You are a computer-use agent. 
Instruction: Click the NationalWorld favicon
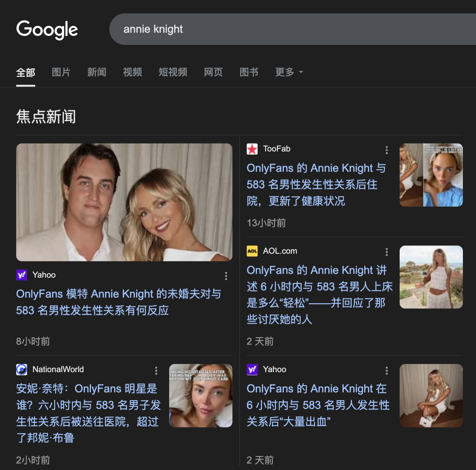pyautogui.click(x=22, y=370)
